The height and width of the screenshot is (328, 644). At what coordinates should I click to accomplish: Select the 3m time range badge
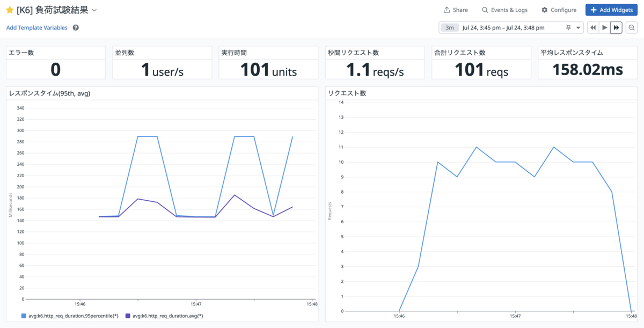coord(450,28)
